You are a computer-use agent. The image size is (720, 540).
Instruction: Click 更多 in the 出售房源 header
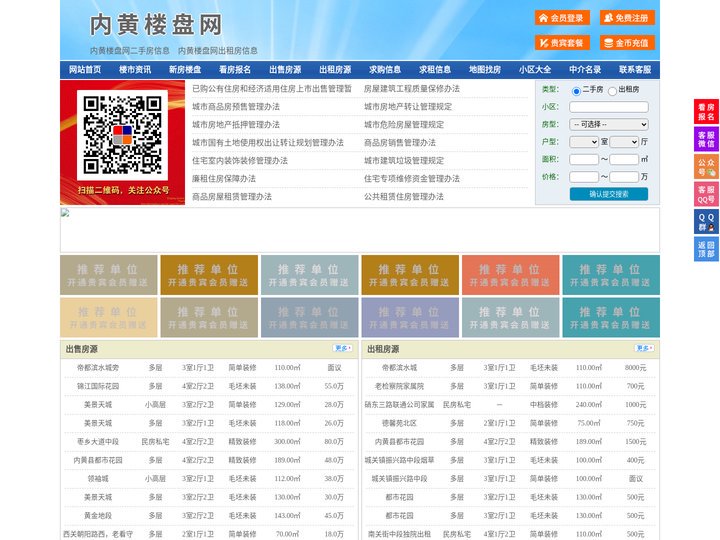coord(343,349)
